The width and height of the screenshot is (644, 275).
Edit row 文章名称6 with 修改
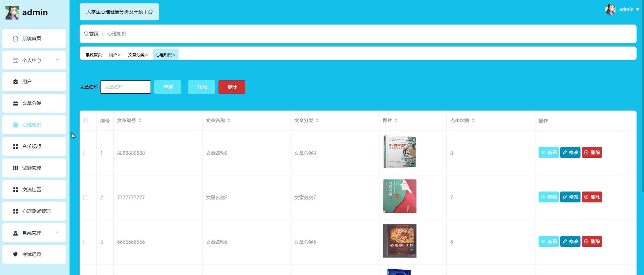(x=570, y=241)
